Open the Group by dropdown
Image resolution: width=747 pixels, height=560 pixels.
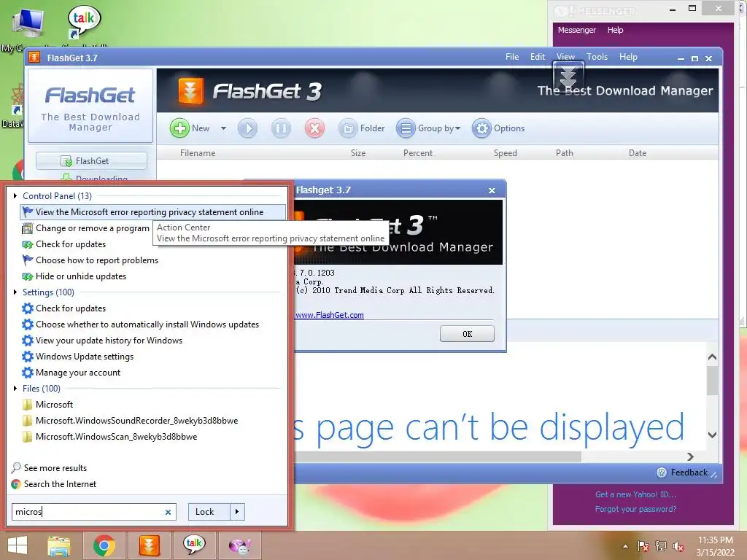[428, 128]
